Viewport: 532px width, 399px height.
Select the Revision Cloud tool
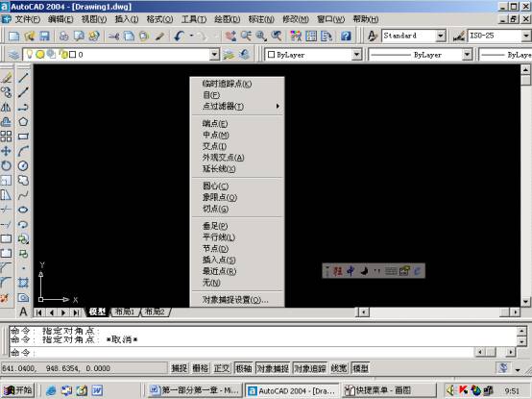pos(23,181)
